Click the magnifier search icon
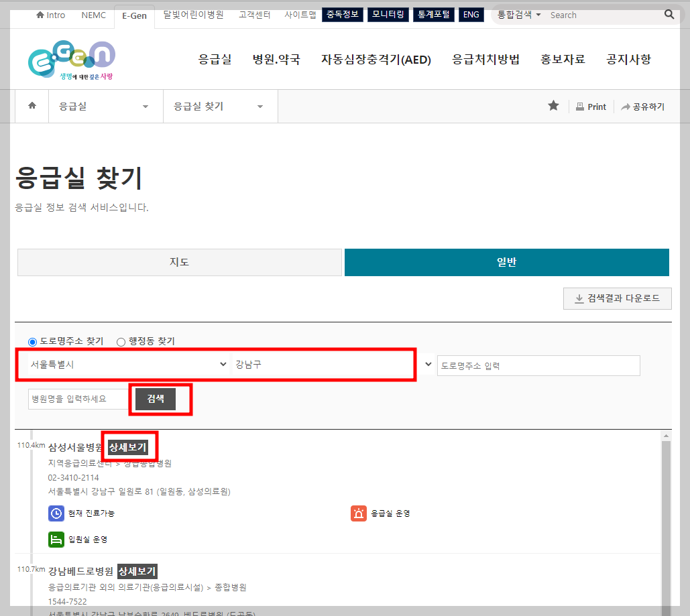 pyautogui.click(x=669, y=15)
